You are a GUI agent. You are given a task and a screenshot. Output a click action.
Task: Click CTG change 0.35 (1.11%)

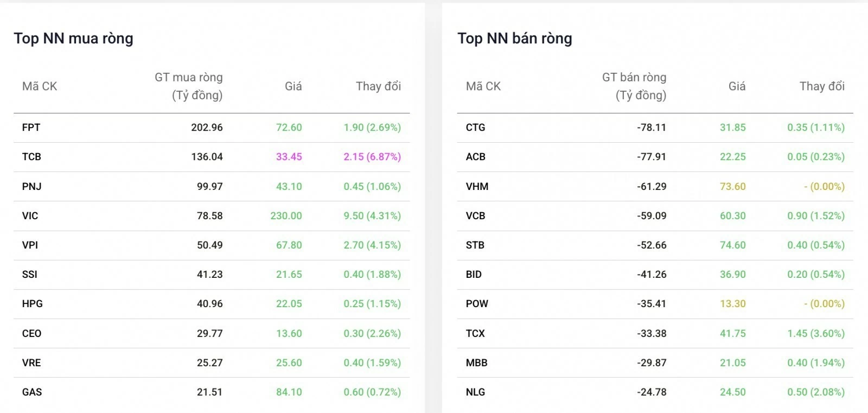pos(816,128)
